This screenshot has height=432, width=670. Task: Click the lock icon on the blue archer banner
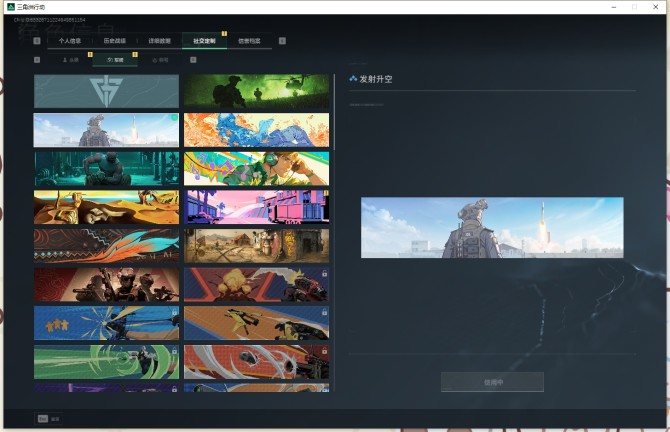(x=174, y=312)
